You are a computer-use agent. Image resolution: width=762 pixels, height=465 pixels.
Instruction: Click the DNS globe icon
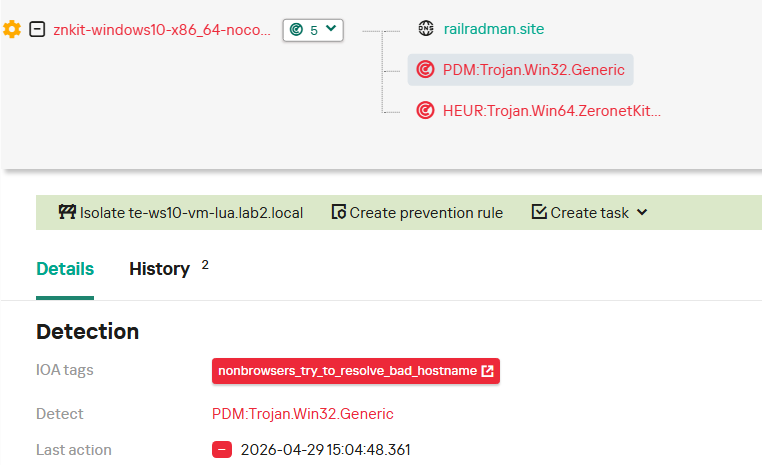[x=426, y=29]
